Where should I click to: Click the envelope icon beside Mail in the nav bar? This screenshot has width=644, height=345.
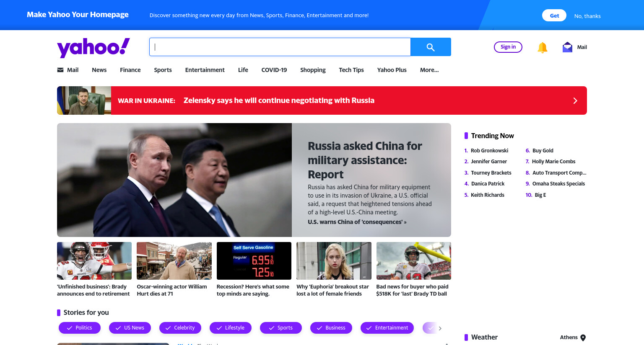click(x=60, y=70)
